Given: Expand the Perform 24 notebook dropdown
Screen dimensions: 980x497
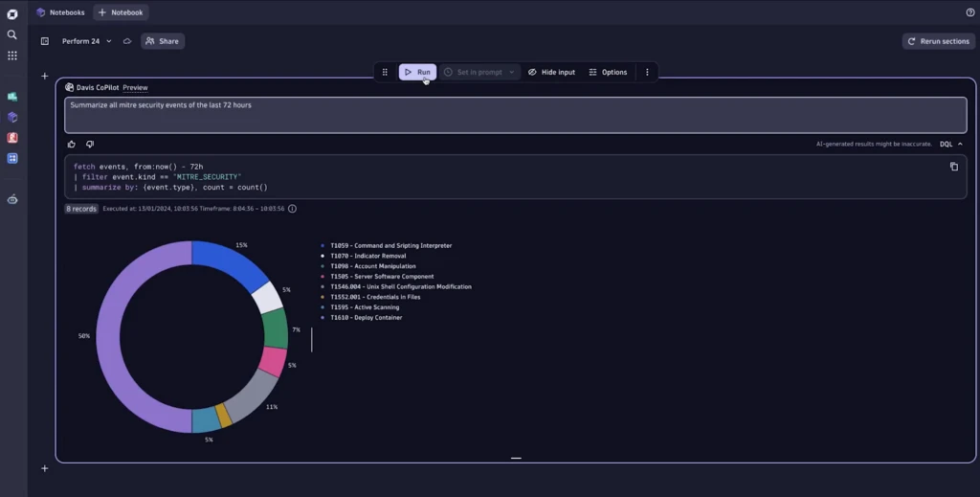Looking at the screenshot, I should 109,41.
